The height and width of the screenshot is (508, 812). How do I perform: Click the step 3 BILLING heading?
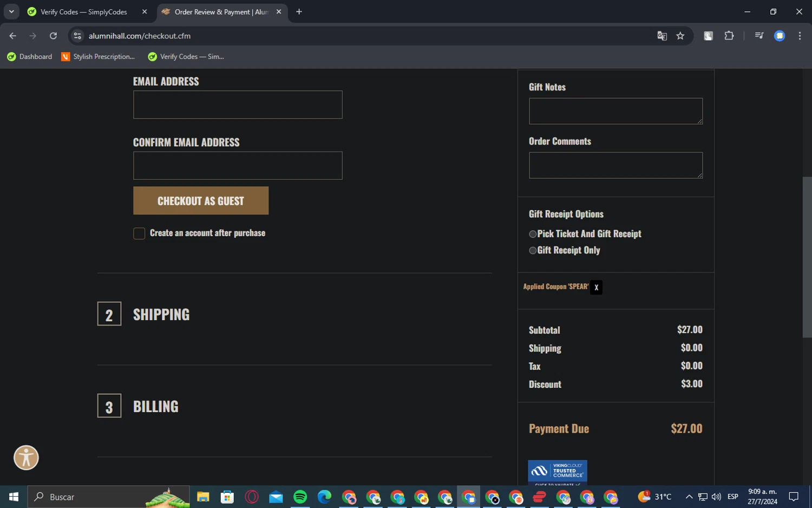point(156,406)
